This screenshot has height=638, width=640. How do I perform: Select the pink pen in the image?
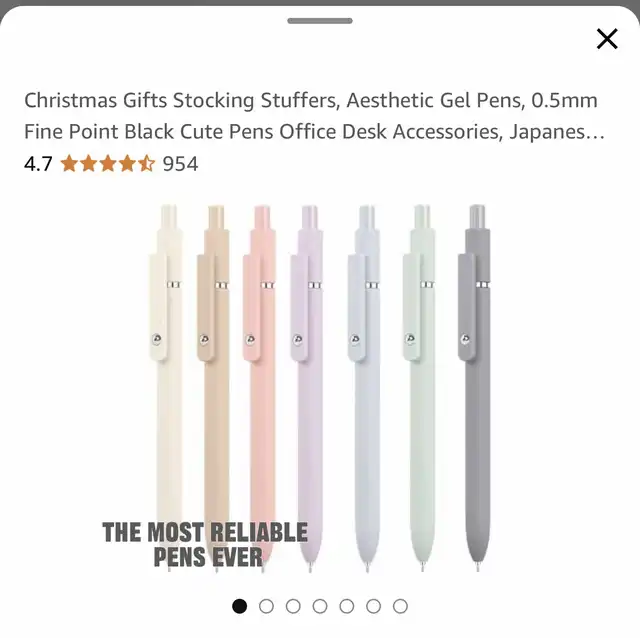click(x=260, y=387)
